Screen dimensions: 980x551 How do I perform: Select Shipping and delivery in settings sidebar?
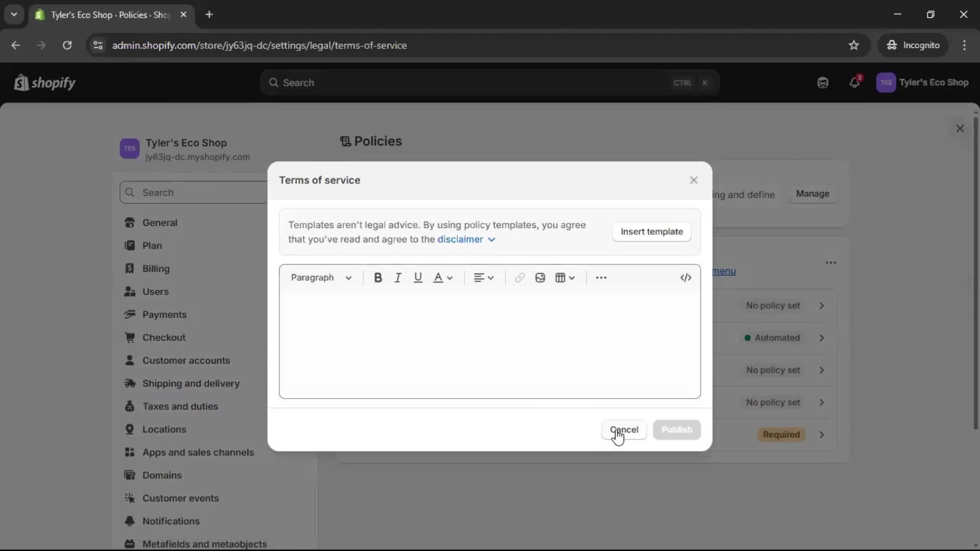[191, 384]
